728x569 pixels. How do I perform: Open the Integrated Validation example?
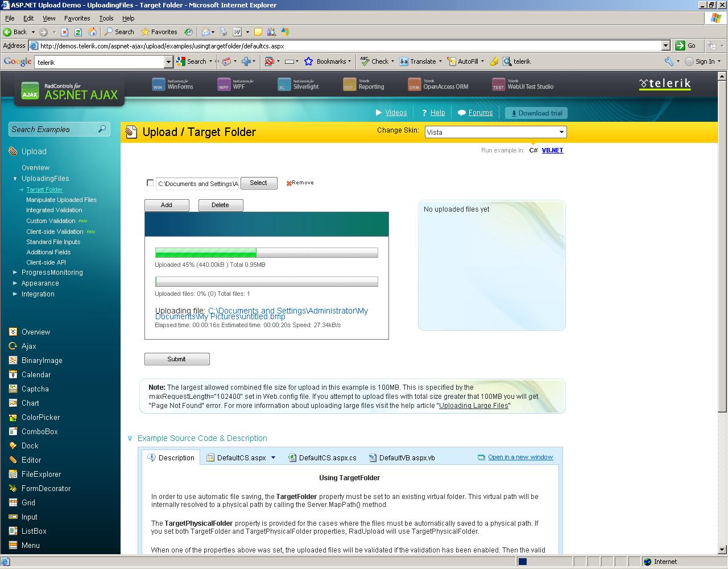(x=54, y=210)
